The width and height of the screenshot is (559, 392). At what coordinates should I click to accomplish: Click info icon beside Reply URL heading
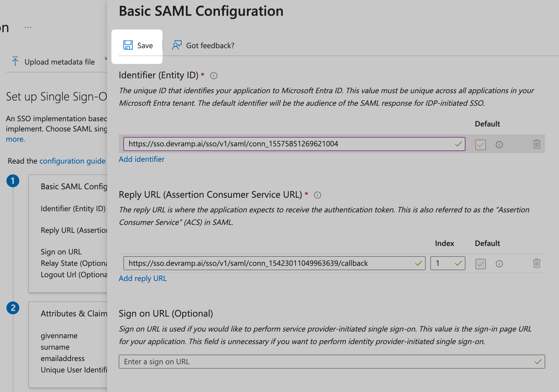[318, 195]
